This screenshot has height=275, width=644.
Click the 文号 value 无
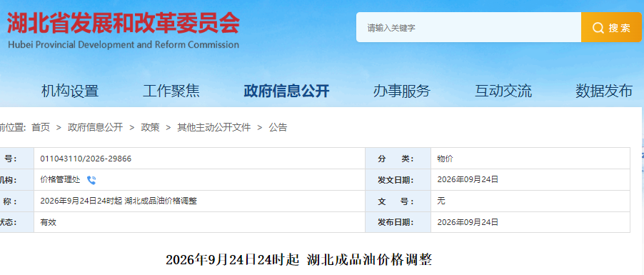(x=441, y=201)
